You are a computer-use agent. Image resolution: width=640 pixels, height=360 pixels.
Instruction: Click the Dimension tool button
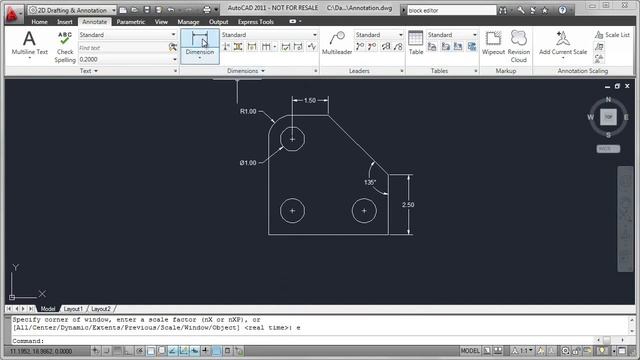(x=200, y=46)
